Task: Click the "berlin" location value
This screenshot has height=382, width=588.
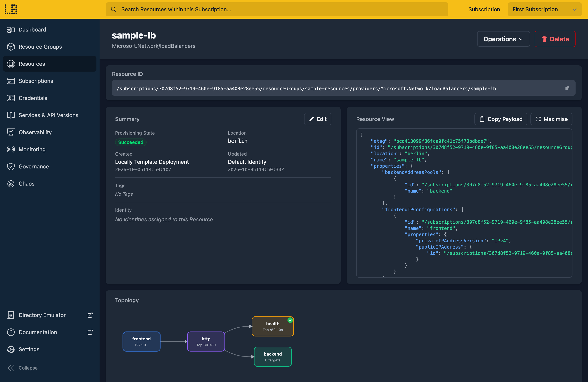Action: point(237,141)
